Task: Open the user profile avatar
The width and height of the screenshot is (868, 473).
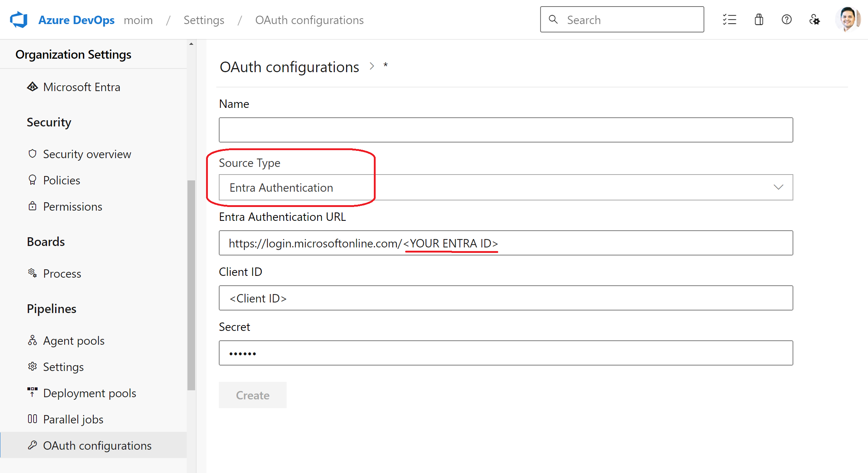Action: click(848, 20)
